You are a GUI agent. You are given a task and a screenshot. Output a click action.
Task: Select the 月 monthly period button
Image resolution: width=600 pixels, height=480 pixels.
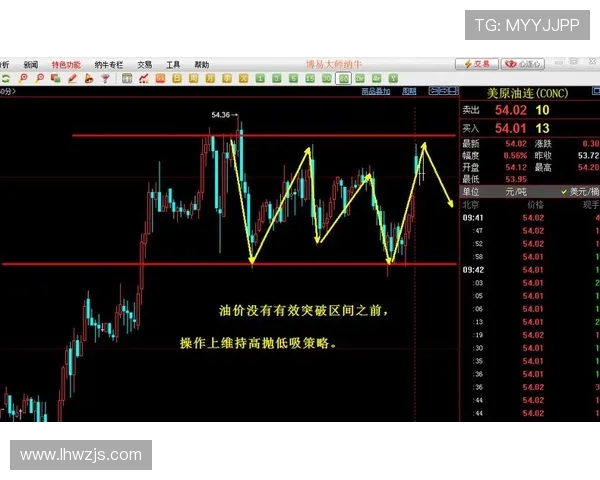pyautogui.click(x=210, y=78)
